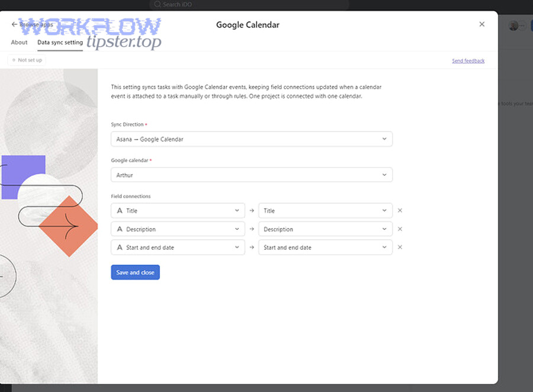This screenshot has height=392, width=533.
Task: Click the Not set up status badge
Action: pos(27,60)
